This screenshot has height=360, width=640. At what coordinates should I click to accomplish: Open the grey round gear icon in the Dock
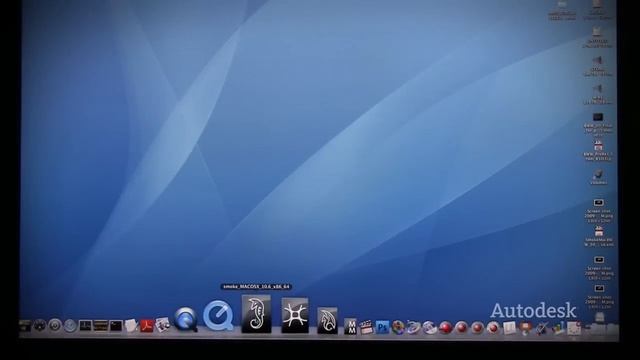pos(55,325)
